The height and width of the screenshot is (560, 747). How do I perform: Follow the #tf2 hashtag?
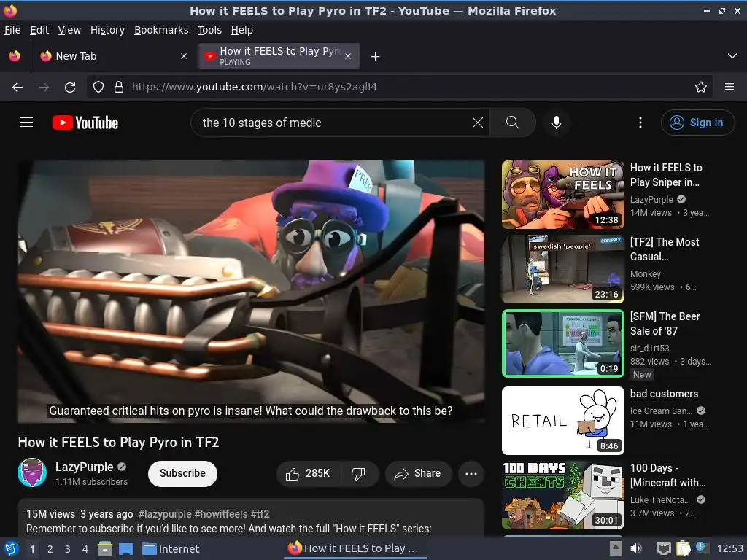pyautogui.click(x=260, y=514)
